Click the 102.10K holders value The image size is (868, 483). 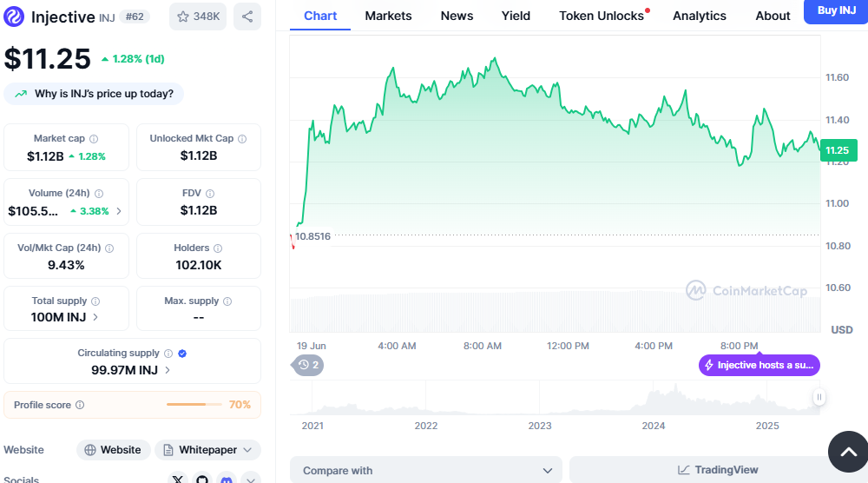198,265
